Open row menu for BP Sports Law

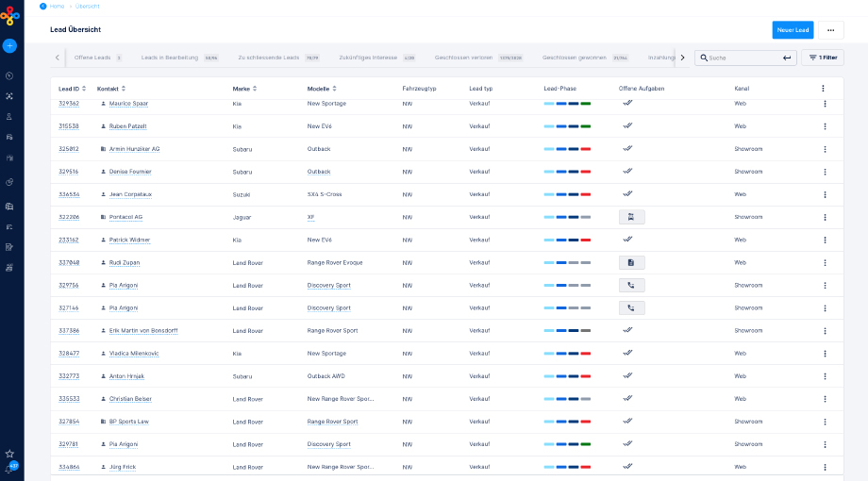(x=825, y=422)
